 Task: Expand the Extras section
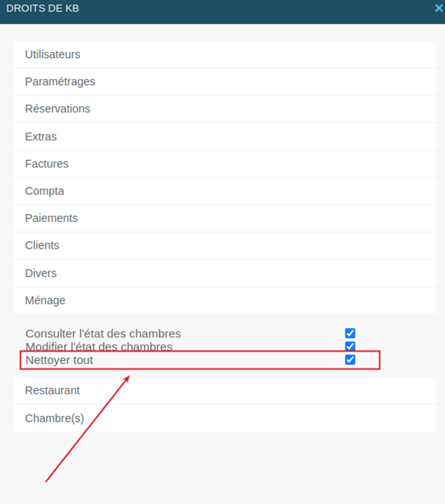225,137
